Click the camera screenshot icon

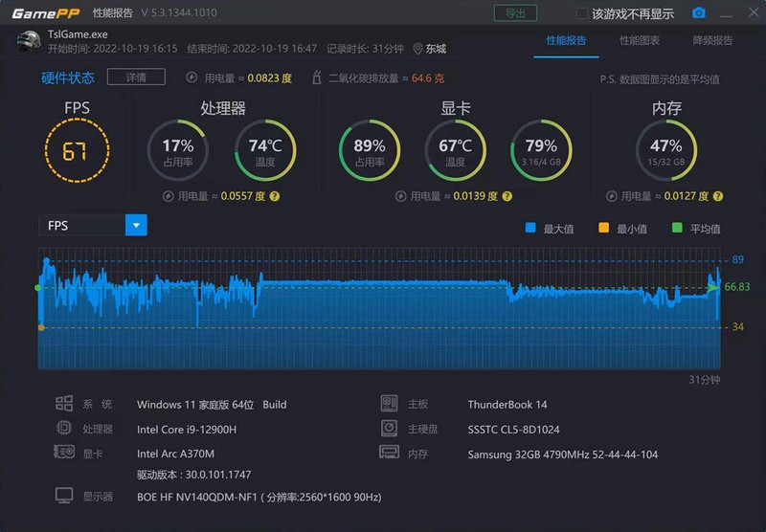point(699,12)
